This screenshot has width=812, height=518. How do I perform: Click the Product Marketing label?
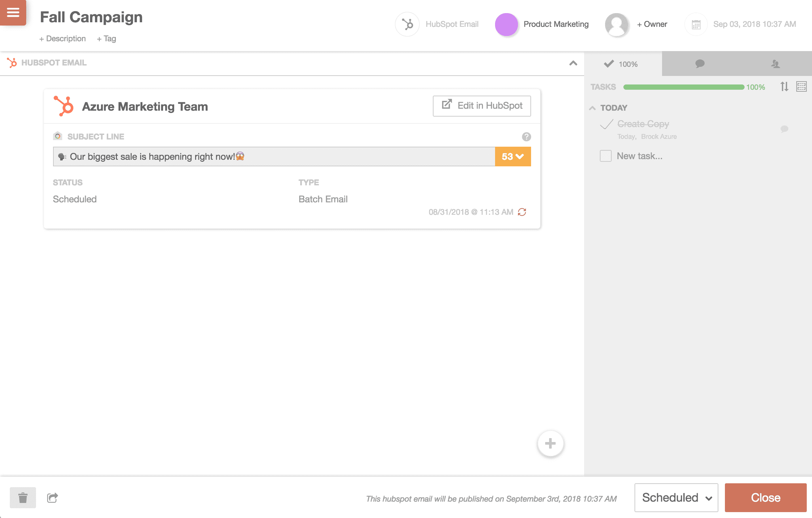tap(556, 24)
